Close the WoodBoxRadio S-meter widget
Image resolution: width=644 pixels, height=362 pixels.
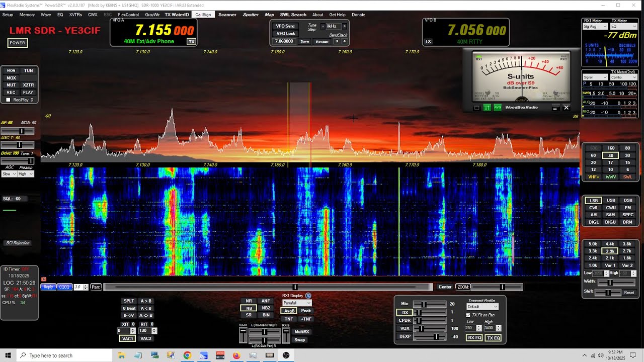point(566,108)
